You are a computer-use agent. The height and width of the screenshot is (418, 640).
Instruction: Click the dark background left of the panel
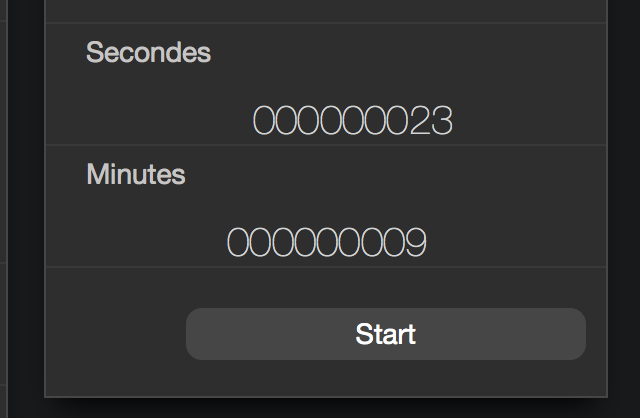tap(22, 200)
